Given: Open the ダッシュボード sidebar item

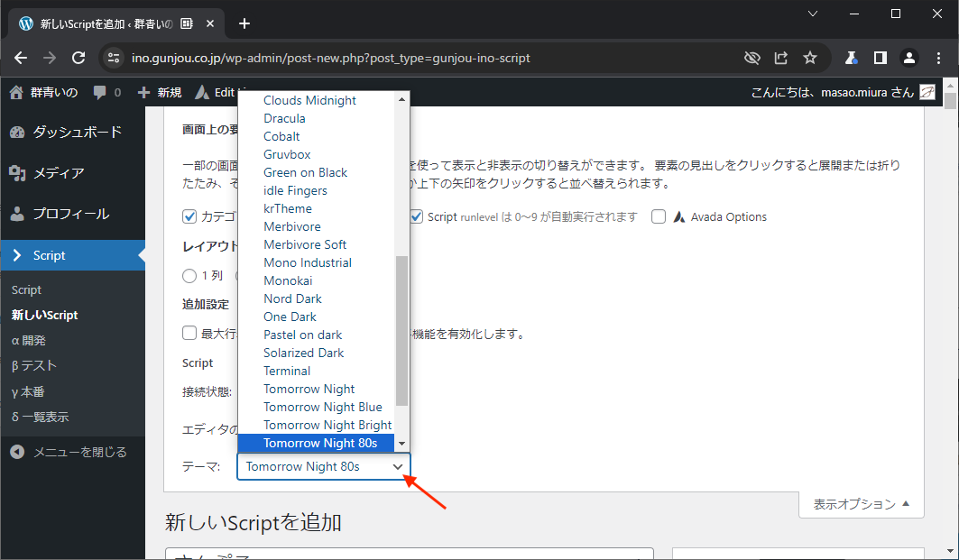Looking at the screenshot, I should [x=77, y=133].
